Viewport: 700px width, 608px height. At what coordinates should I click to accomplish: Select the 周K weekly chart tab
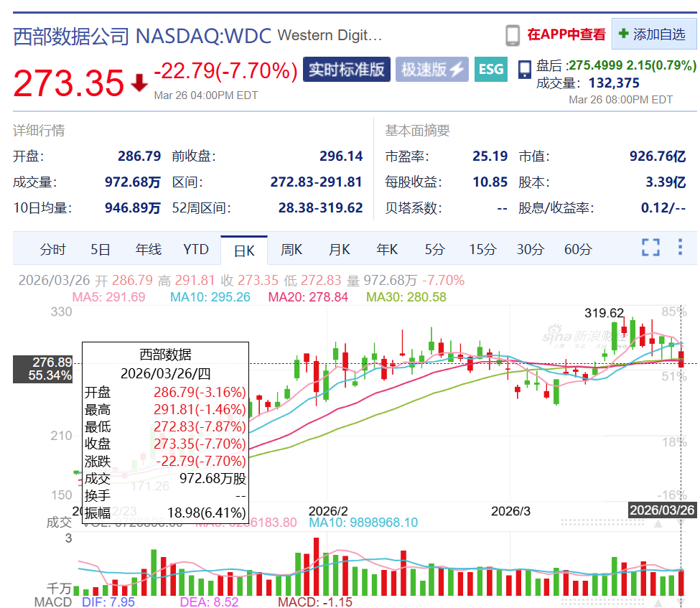[x=291, y=249]
